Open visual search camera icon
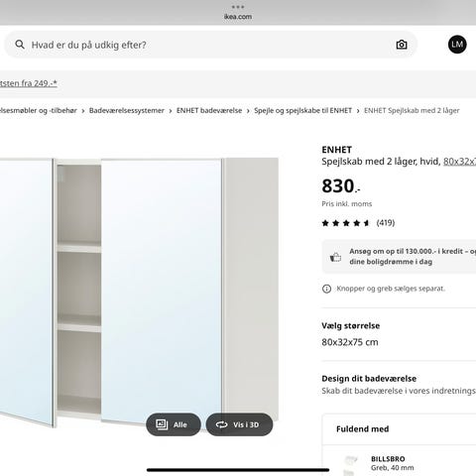The width and height of the screenshot is (476, 476). (402, 45)
